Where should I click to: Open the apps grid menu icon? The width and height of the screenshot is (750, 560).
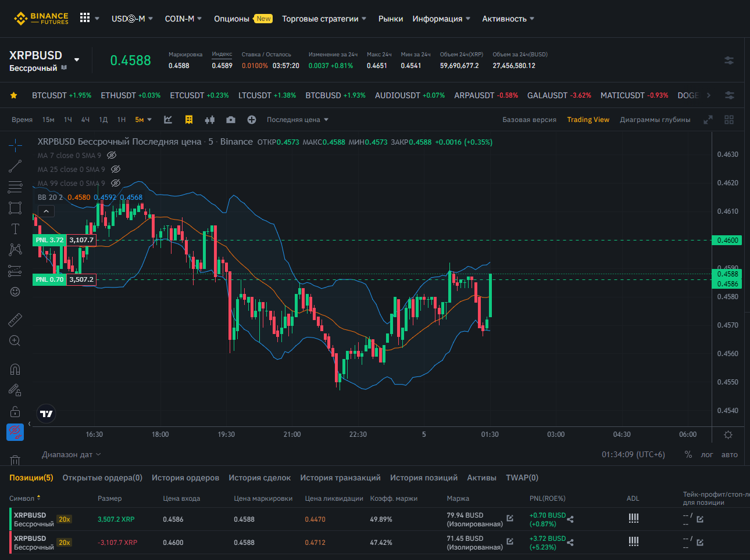click(85, 18)
